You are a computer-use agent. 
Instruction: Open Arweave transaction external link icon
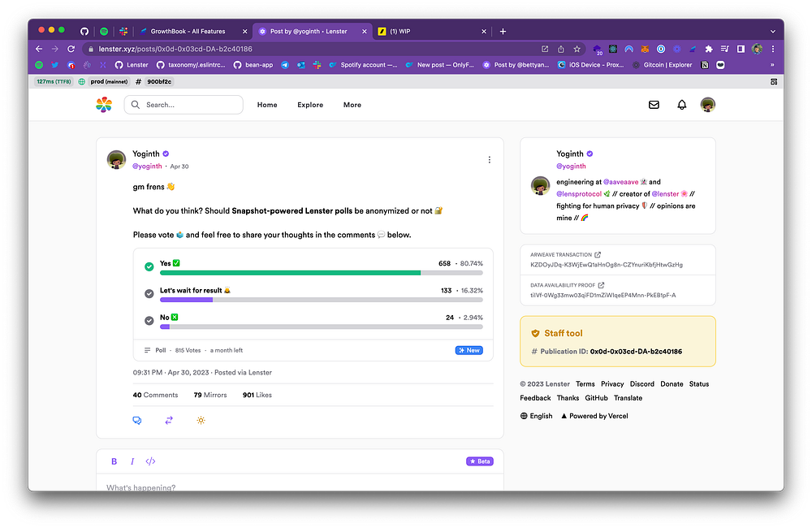tap(598, 254)
